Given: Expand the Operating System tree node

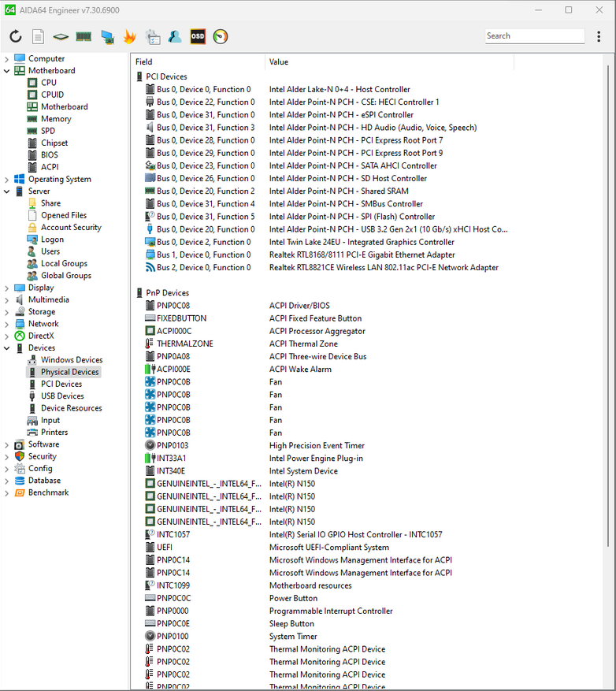Looking at the screenshot, I should (x=6, y=180).
